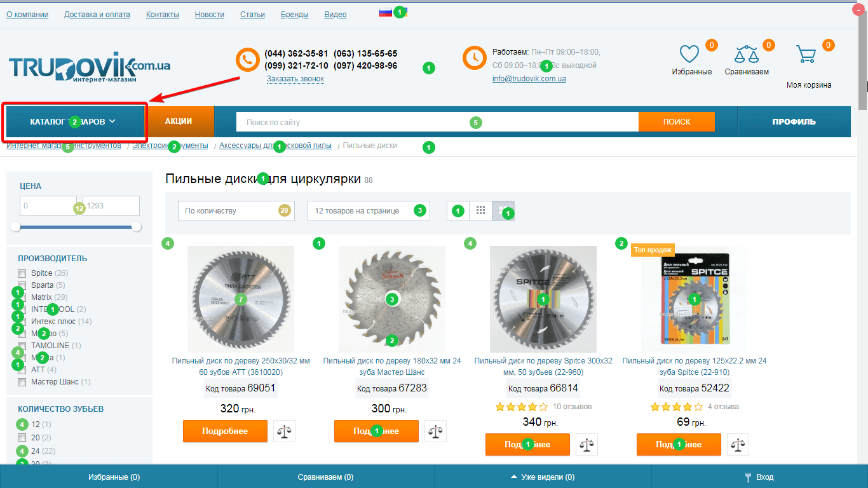Click Подробнее for product 69051

(225, 431)
